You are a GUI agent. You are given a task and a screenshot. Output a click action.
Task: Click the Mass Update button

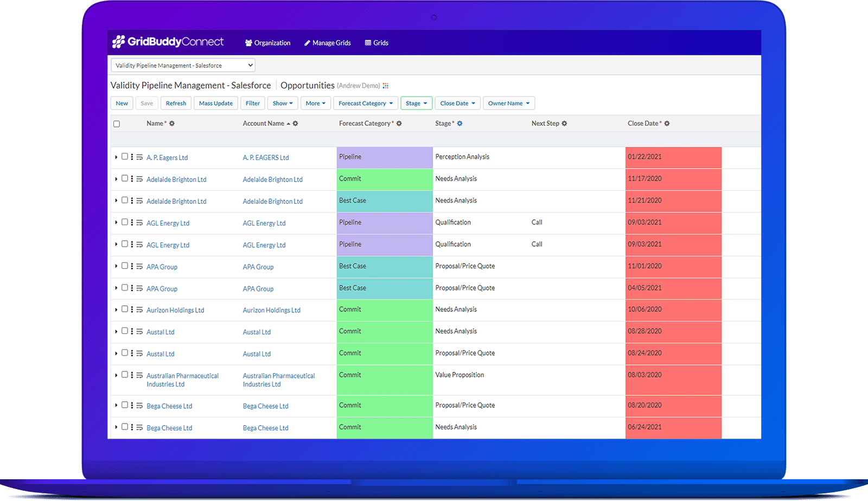tap(216, 103)
